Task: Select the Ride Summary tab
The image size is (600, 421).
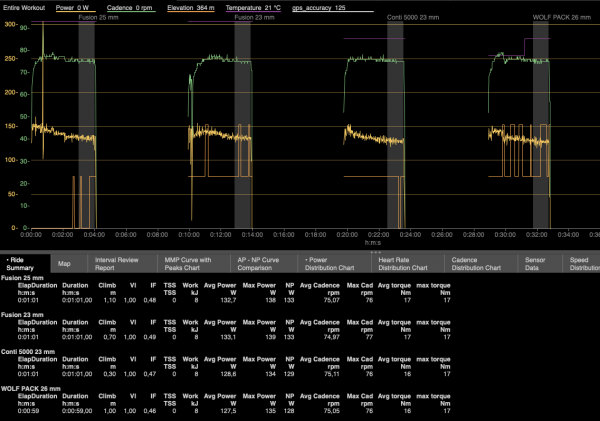Action: tap(22, 264)
